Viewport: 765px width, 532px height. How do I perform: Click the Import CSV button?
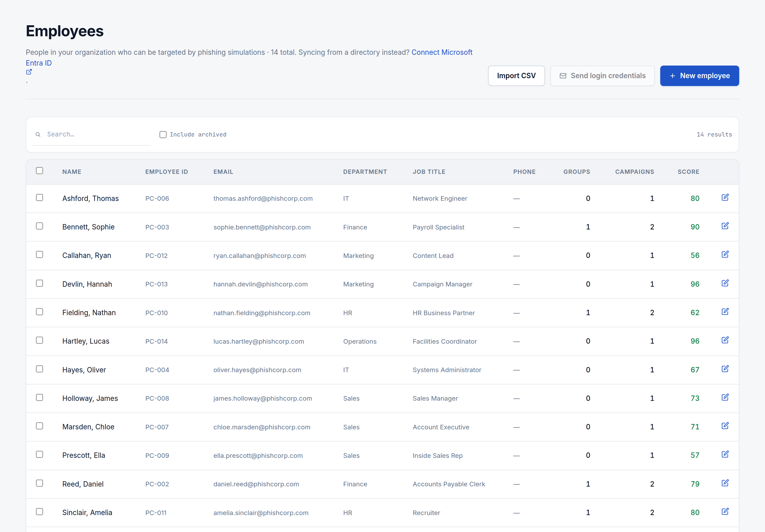516,76
